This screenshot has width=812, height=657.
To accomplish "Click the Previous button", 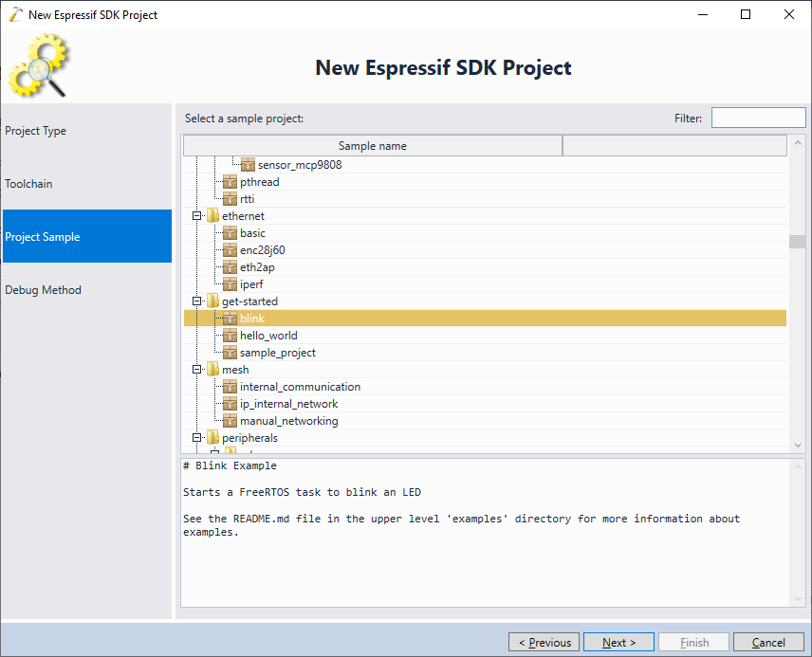I will pyautogui.click(x=544, y=643).
